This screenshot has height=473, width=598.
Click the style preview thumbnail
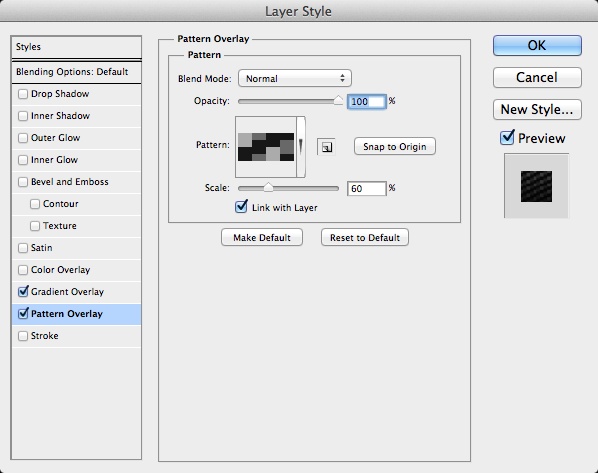[537, 186]
